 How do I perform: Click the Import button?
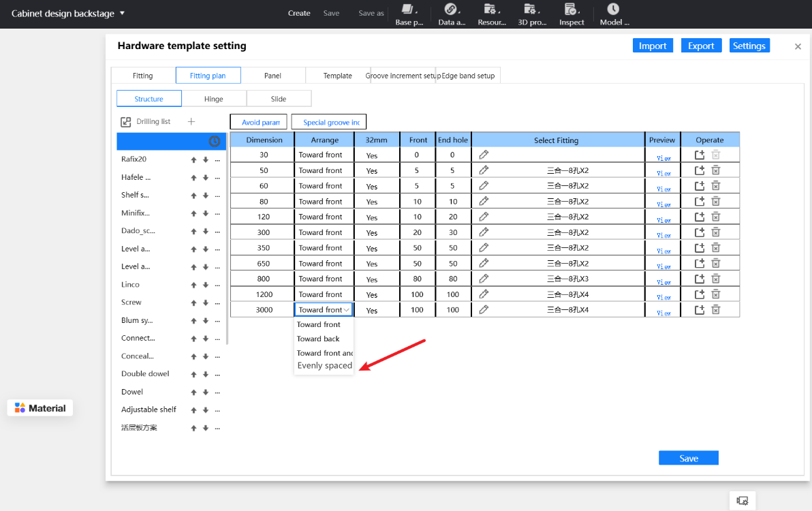[x=653, y=46]
